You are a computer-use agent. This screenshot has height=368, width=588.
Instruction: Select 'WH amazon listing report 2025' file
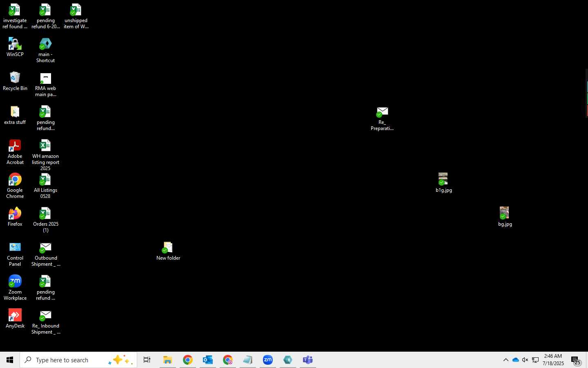[x=45, y=155]
